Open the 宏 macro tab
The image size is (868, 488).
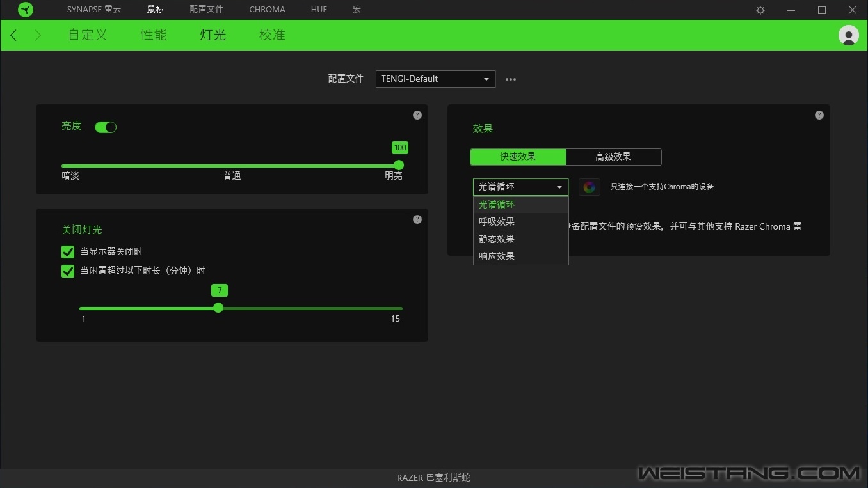pyautogui.click(x=357, y=10)
